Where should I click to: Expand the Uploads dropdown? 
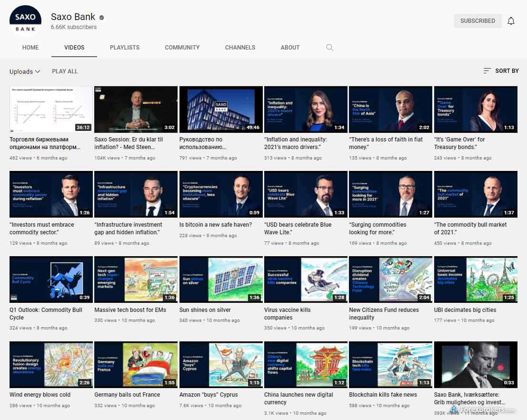pos(25,71)
